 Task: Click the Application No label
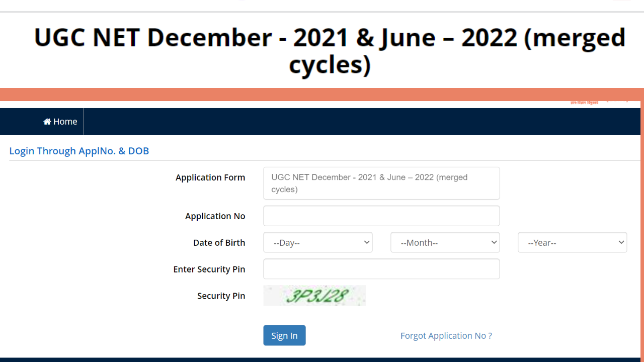click(215, 216)
